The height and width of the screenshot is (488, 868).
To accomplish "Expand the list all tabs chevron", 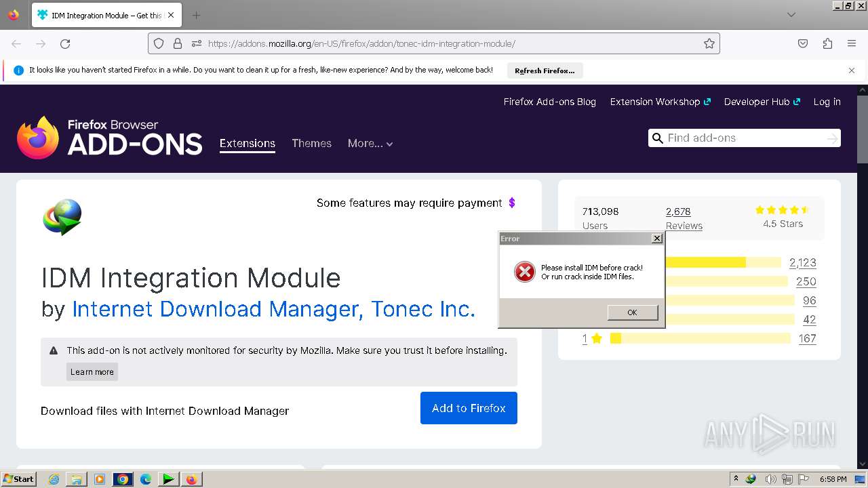I will tap(791, 15).
